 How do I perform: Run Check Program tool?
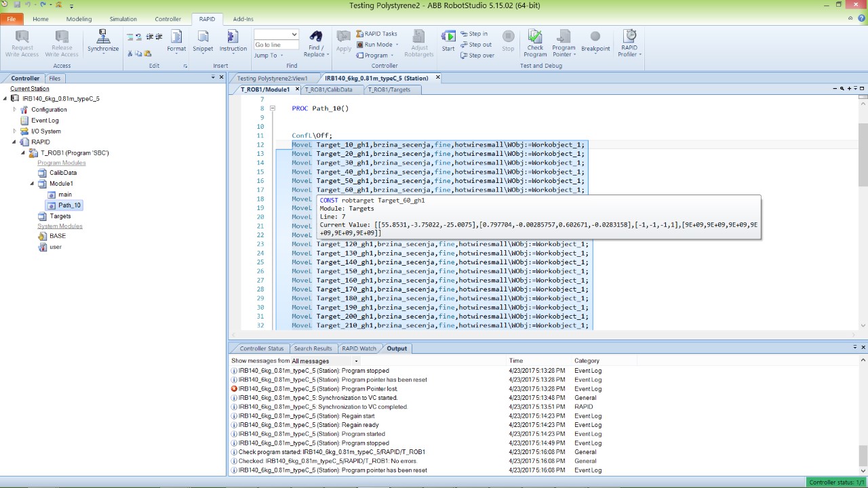535,43
